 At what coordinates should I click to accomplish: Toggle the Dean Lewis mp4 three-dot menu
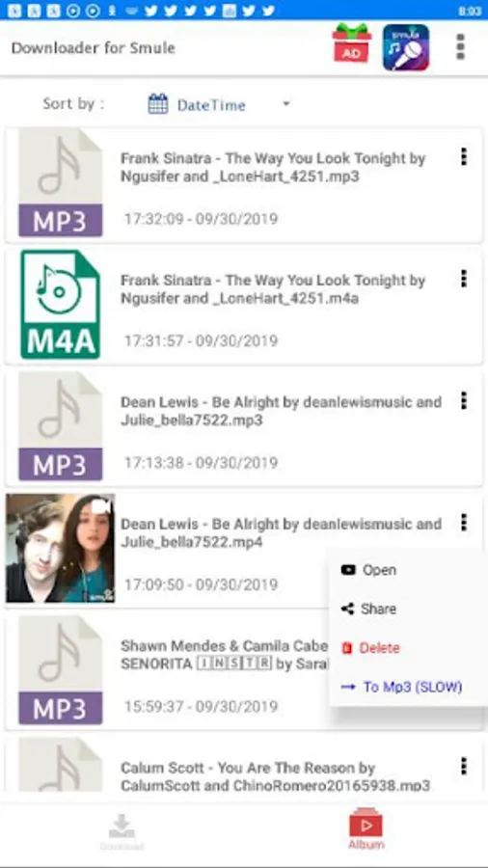464,522
